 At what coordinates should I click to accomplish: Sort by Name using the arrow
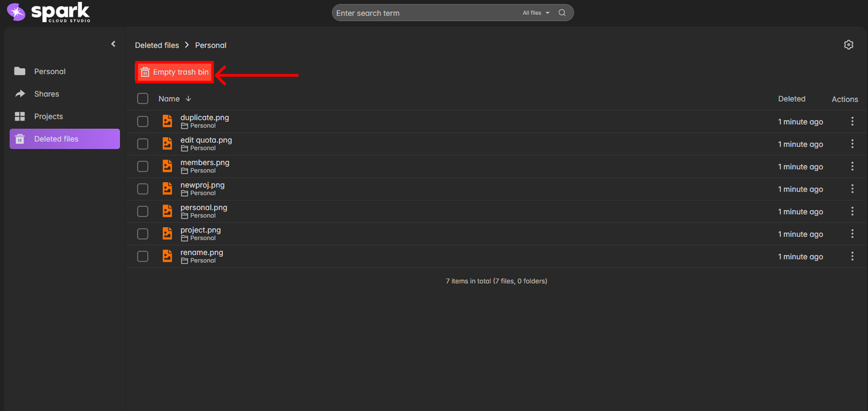pyautogui.click(x=188, y=99)
